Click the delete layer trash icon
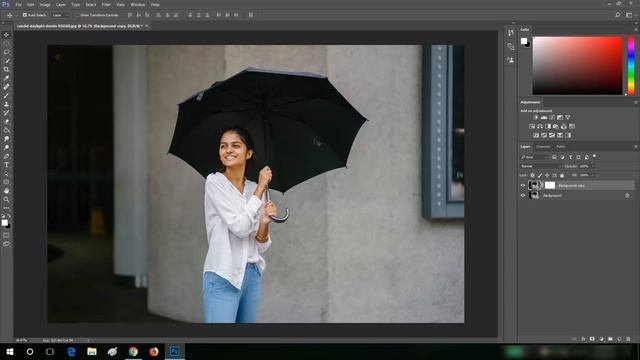The image size is (640, 360). [x=628, y=339]
